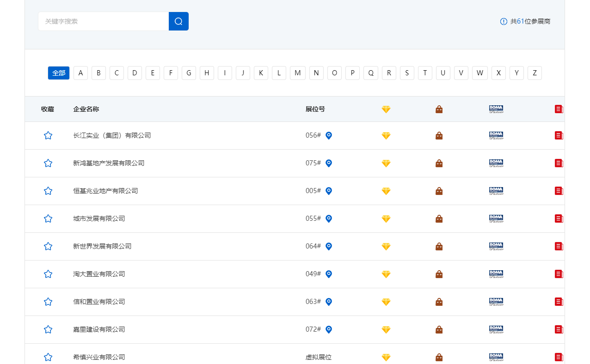Click the diamond icon in table header
The image size is (590, 364).
point(386,109)
